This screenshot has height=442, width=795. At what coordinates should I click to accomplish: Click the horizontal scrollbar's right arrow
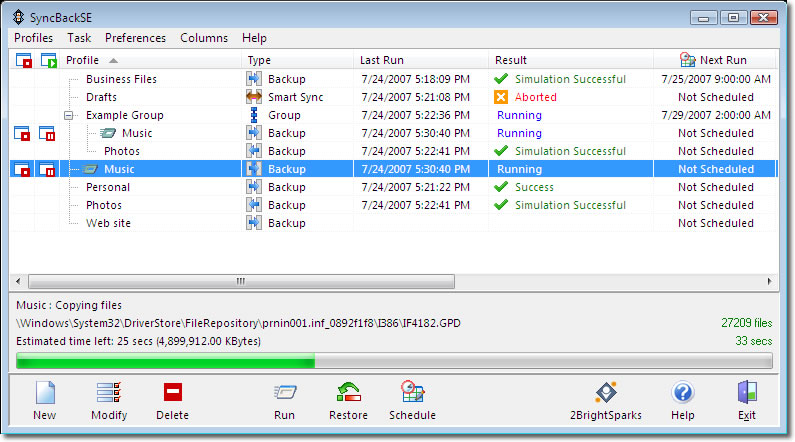[770, 281]
